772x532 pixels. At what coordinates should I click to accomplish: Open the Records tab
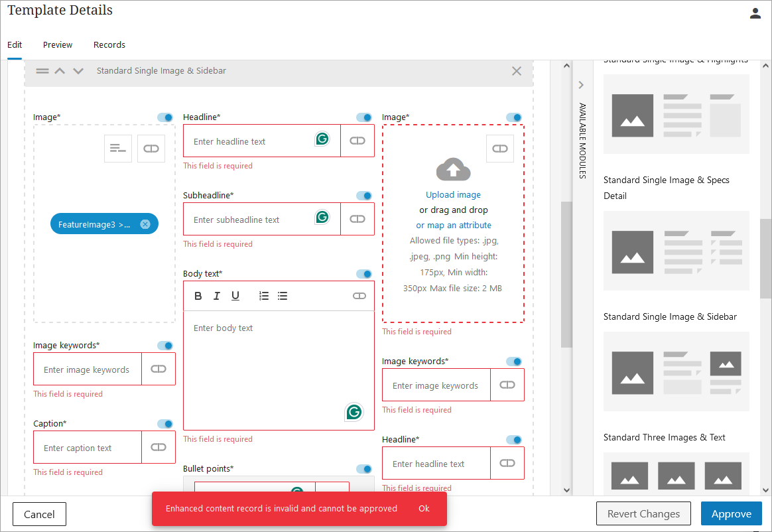(x=109, y=45)
